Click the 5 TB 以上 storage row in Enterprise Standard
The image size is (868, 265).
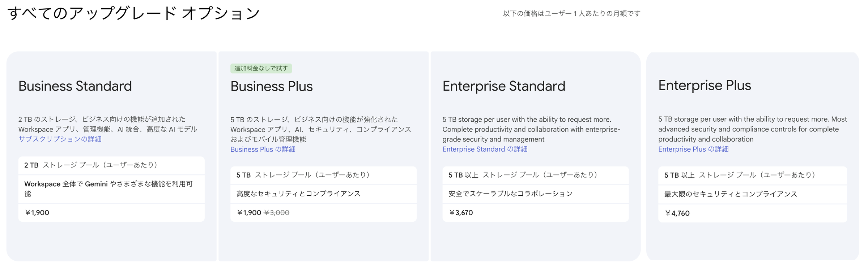(536, 175)
